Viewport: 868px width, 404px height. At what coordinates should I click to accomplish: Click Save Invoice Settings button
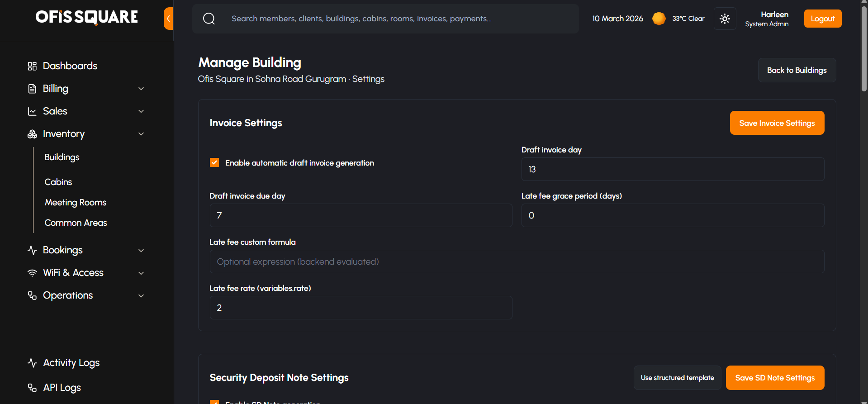click(x=777, y=123)
